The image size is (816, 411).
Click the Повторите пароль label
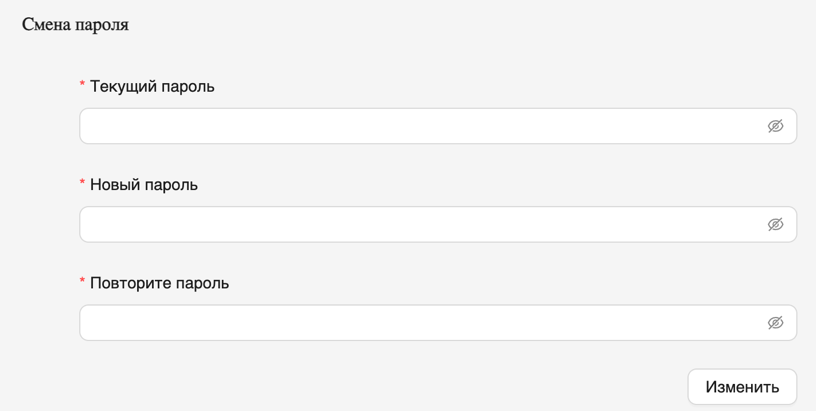coord(159,283)
